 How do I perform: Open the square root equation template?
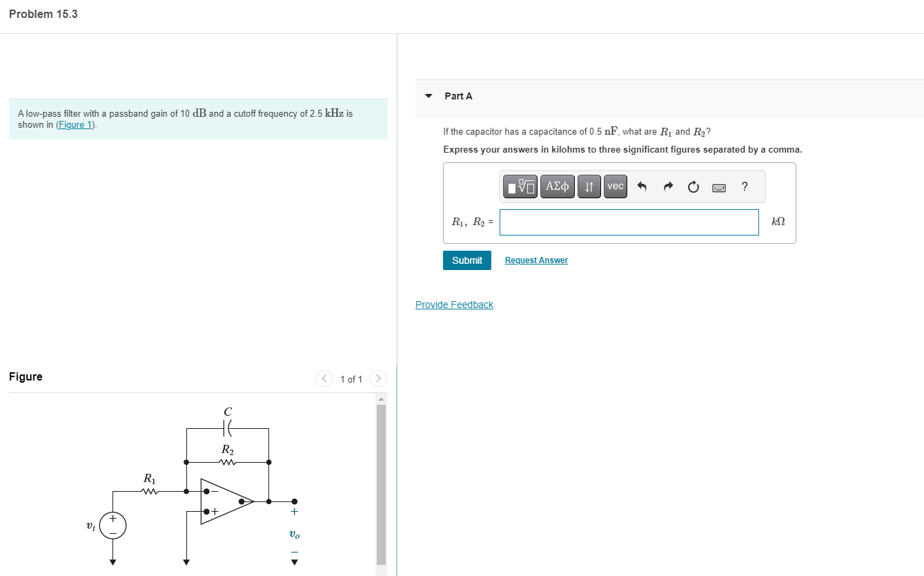coord(520,186)
